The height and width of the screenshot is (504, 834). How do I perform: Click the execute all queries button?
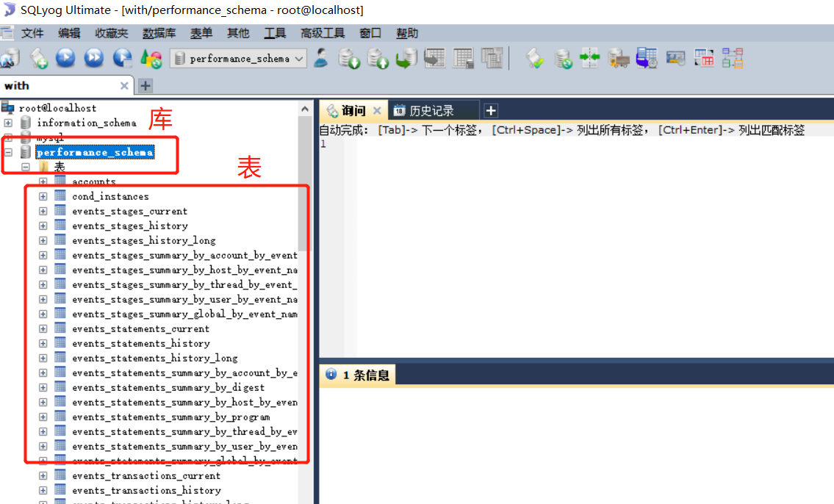coord(93,58)
